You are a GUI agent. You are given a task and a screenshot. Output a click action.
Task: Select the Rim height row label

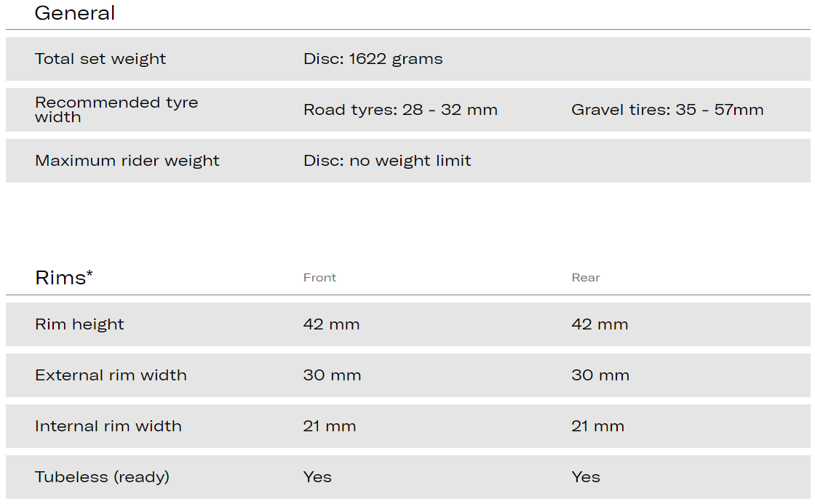coord(79,324)
